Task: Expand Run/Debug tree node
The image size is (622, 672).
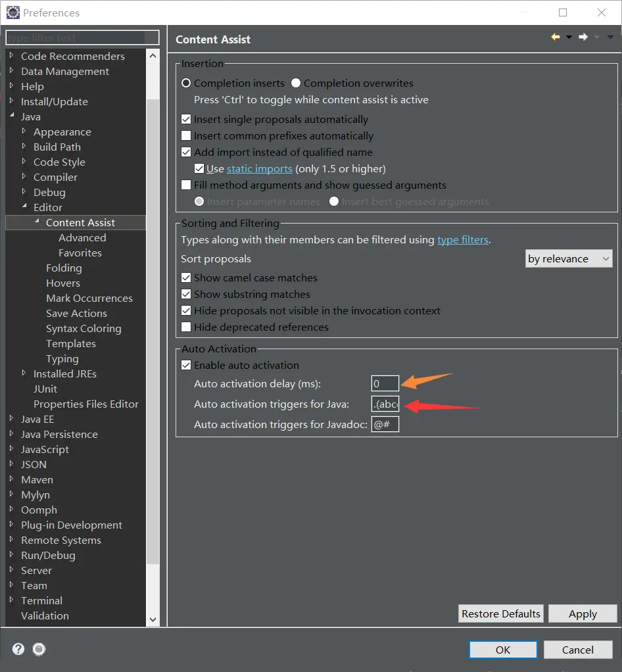Action: (12, 554)
